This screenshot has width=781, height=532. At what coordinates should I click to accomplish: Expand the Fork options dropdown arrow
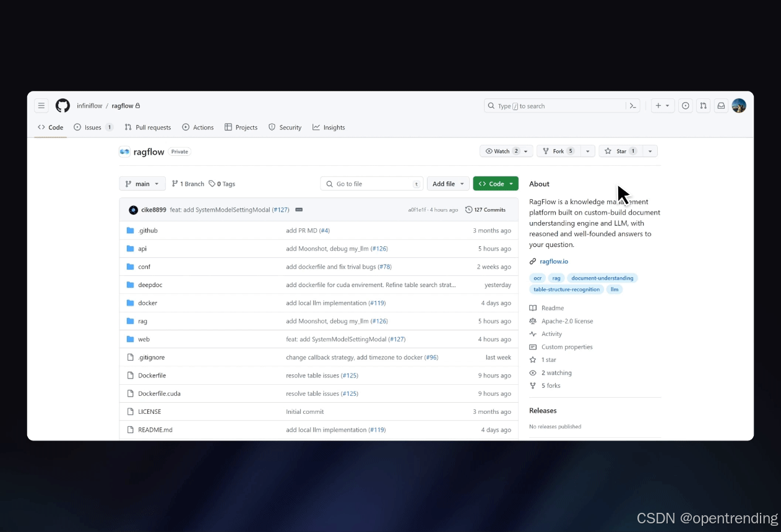pos(587,151)
